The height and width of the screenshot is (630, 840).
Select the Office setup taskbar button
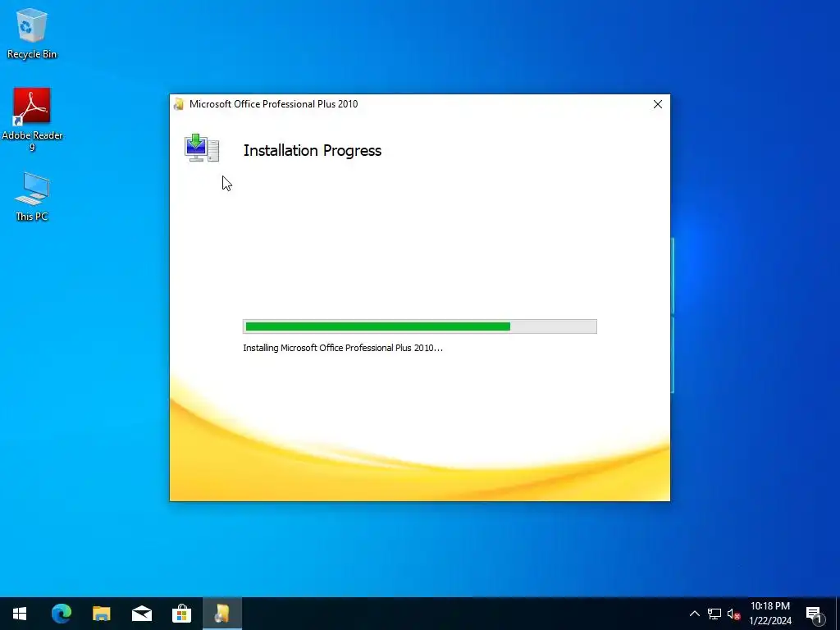[x=221, y=614]
